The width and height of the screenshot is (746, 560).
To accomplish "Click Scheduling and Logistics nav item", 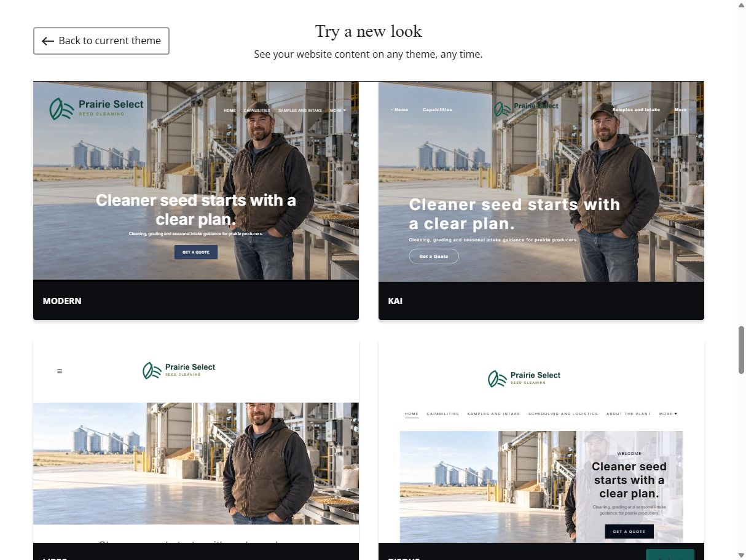I will 563,414.
